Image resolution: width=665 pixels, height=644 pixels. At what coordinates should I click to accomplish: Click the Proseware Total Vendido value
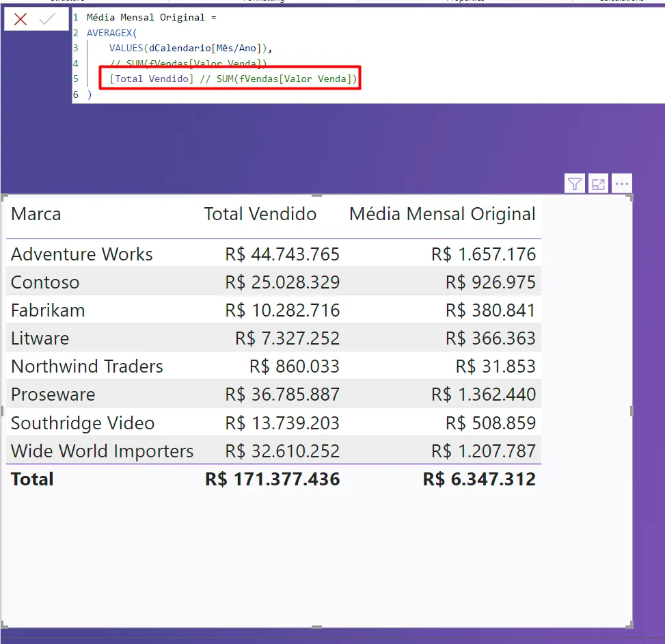[x=282, y=394]
